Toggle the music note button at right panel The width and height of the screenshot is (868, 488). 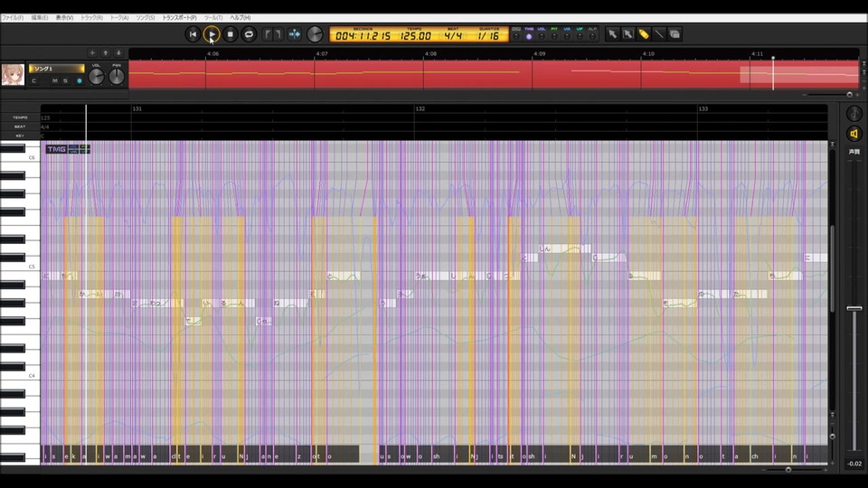coord(854,114)
